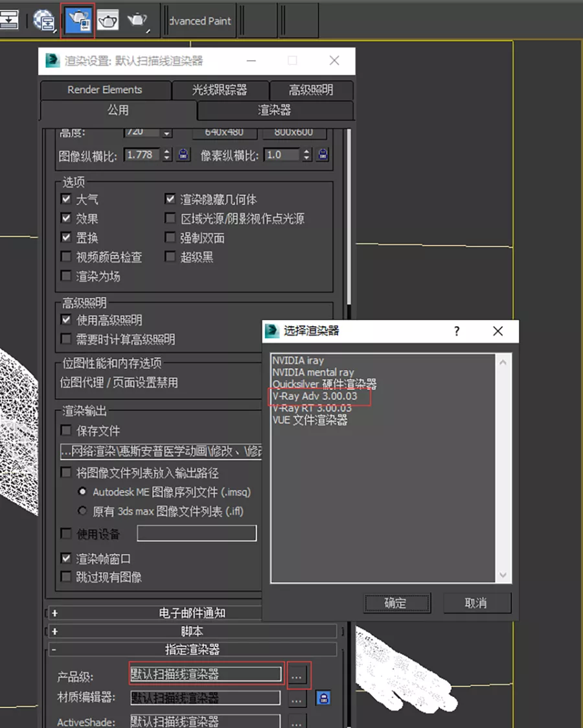Enable 强制双面 checkbox
The width and height of the screenshot is (583, 728).
[170, 238]
